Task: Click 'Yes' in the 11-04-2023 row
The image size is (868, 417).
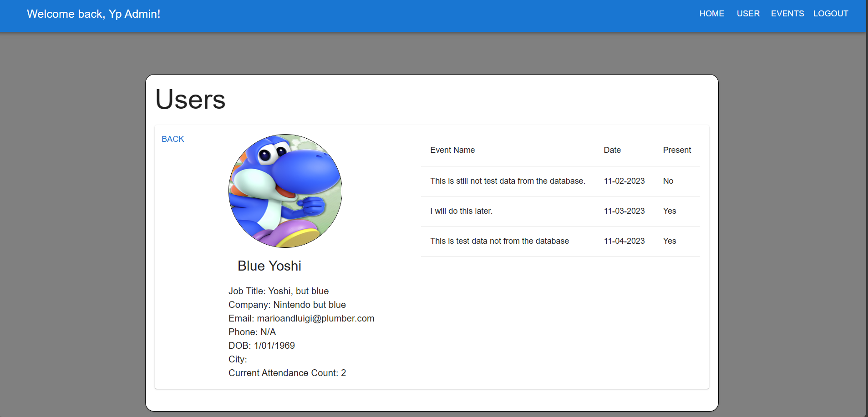Action: click(x=670, y=241)
